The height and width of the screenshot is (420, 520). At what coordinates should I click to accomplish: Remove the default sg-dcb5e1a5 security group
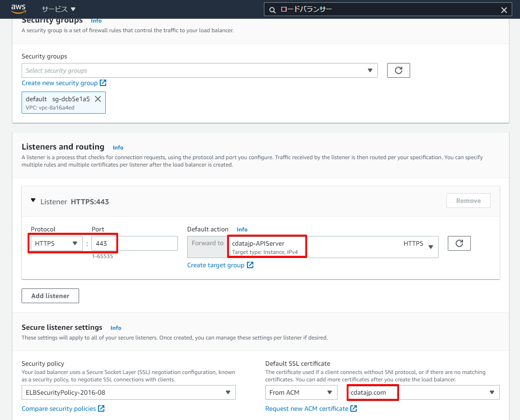(98, 99)
